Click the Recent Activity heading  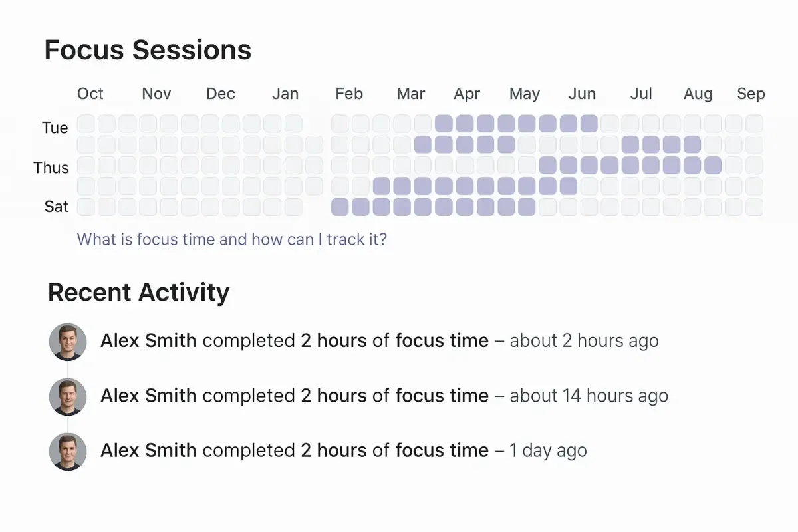point(139,293)
